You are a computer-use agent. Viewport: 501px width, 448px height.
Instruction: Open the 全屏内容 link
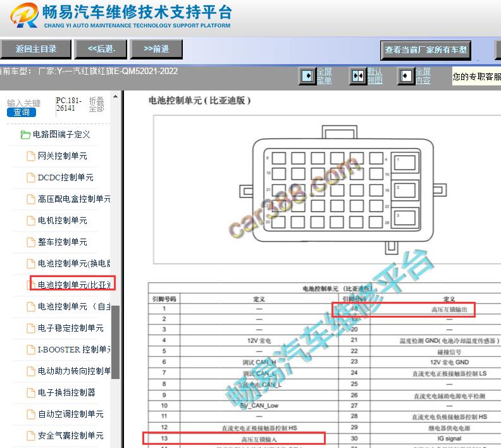[423, 76]
